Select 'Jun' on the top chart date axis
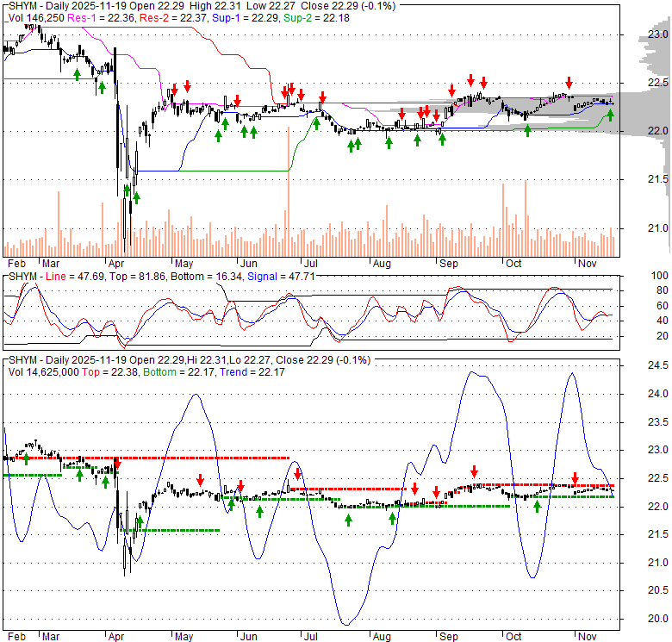Screen dimensions: 672x642 (249, 263)
